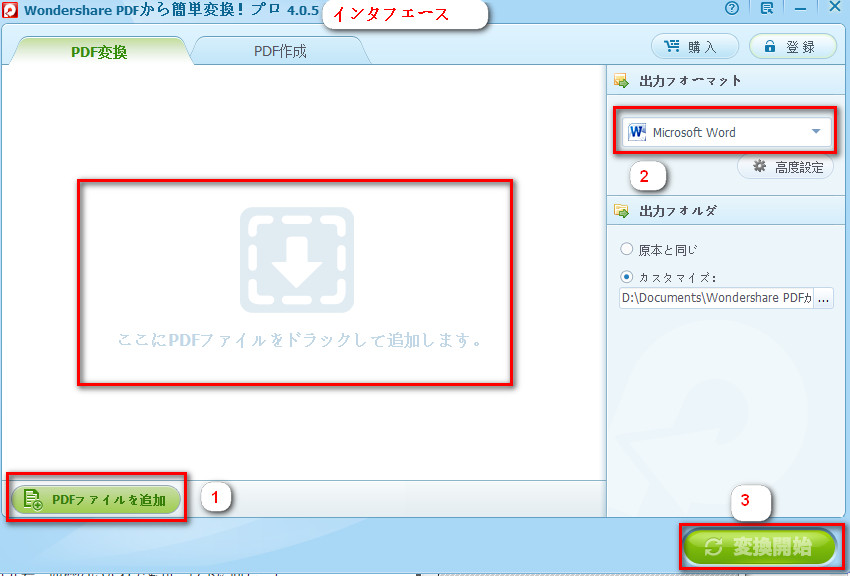This screenshot has width=850, height=576.
Task: Click the PDFファイルを追加 button
Action: coord(96,500)
